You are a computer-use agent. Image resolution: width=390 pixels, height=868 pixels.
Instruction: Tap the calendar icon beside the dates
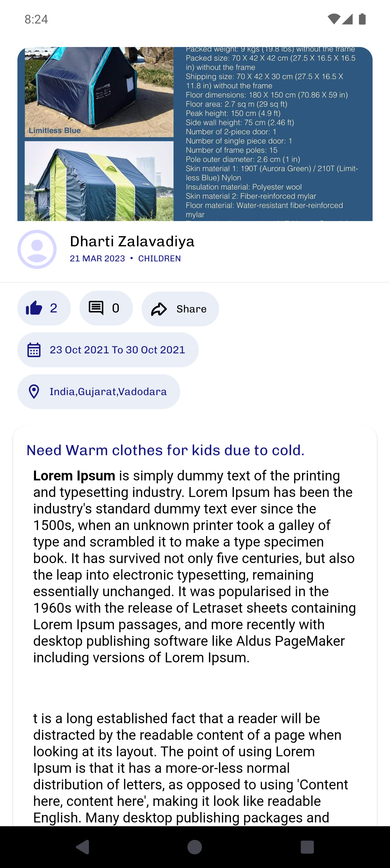click(34, 350)
